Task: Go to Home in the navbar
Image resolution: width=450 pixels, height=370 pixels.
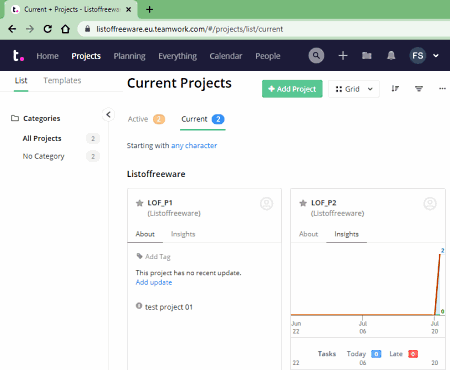Action: tap(47, 56)
